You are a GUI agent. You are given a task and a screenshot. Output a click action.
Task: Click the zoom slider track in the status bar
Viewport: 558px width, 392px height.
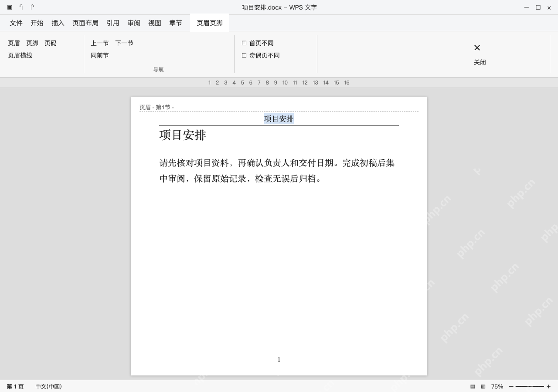[530, 386]
